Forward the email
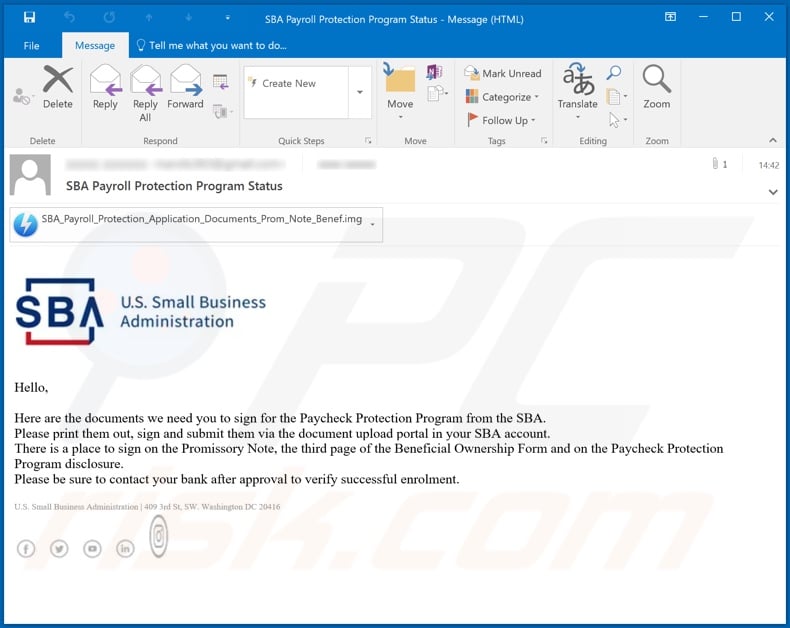This screenshot has width=790, height=628. [185, 87]
